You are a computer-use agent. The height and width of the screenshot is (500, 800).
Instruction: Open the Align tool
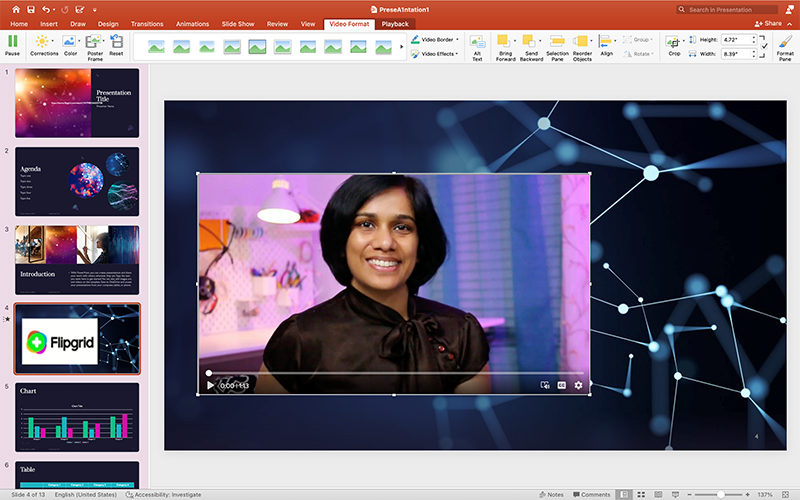(x=606, y=45)
